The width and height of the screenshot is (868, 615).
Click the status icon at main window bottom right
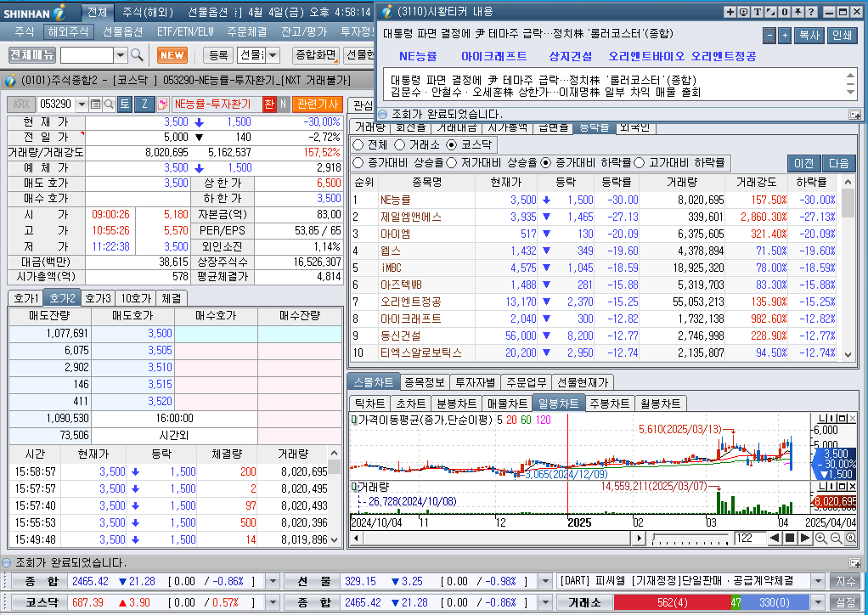(854, 563)
